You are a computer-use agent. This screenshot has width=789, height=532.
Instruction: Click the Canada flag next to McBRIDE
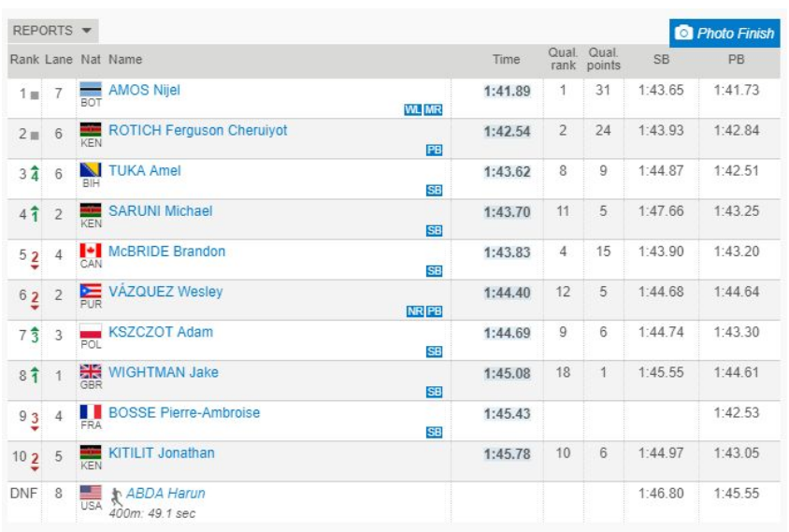[x=91, y=251]
